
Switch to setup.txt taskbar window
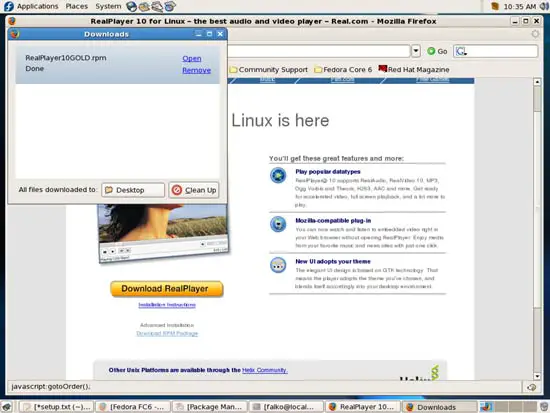56,407
